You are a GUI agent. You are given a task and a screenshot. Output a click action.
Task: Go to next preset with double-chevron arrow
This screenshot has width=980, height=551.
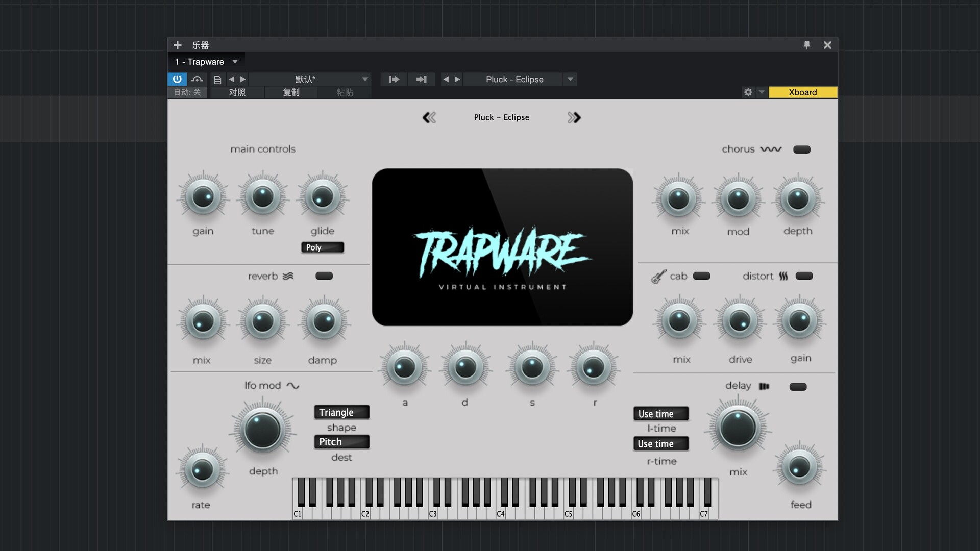click(x=574, y=118)
